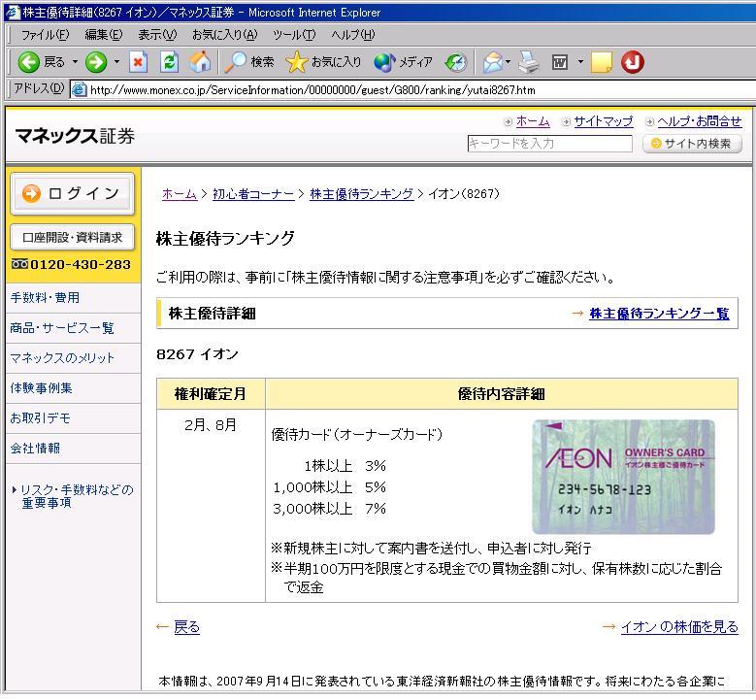Image resolution: width=756 pixels, height=700 pixels.
Task: Click the IE Stop loading icon
Action: (x=139, y=62)
